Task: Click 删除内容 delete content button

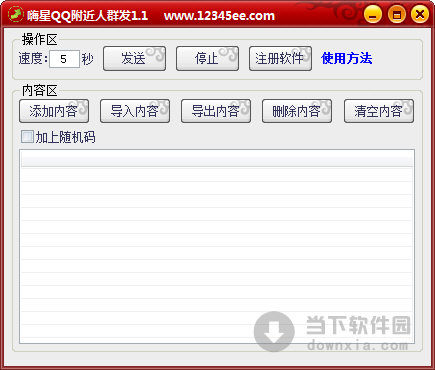Action: 297,111
